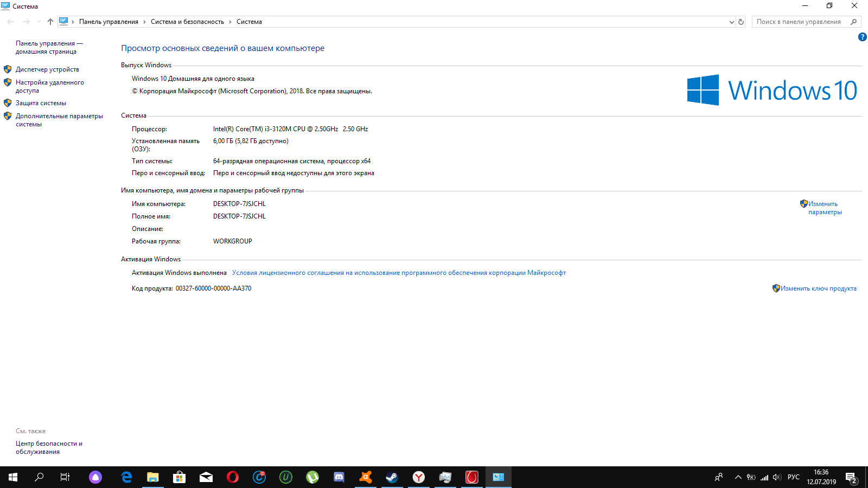This screenshot has height=488, width=868.
Task: Go to Панель управления домашняя страница
Action: click(49, 47)
